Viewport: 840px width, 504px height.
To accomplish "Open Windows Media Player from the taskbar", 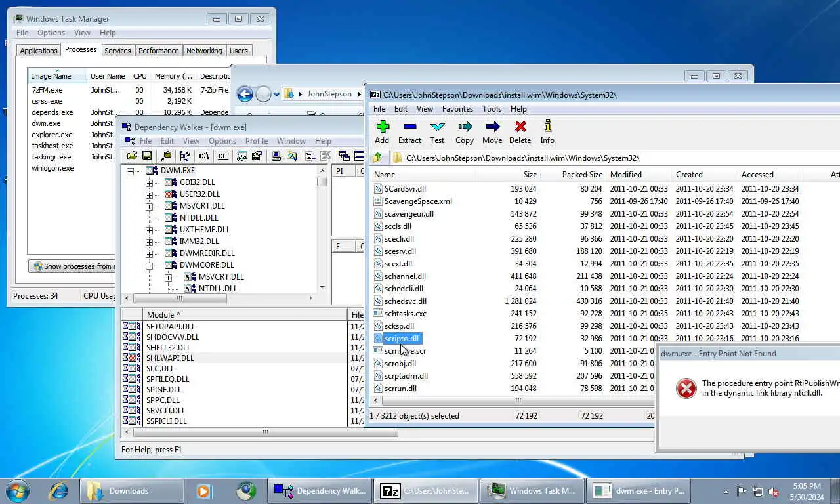I will point(203,490).
